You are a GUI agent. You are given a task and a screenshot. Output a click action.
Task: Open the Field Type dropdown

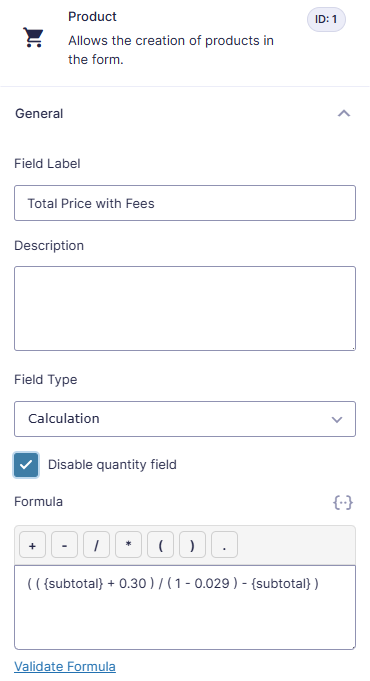point(185,419)
